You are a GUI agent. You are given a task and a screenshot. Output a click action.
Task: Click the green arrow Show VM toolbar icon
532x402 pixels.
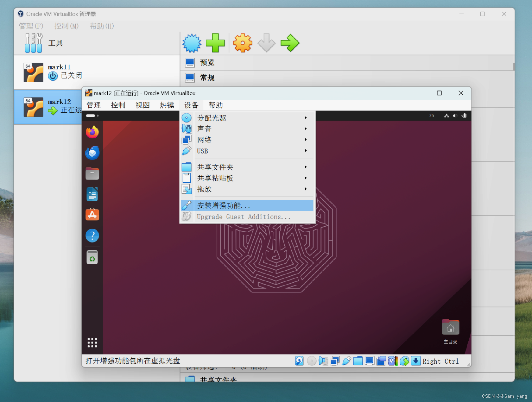tap(290, 43)
